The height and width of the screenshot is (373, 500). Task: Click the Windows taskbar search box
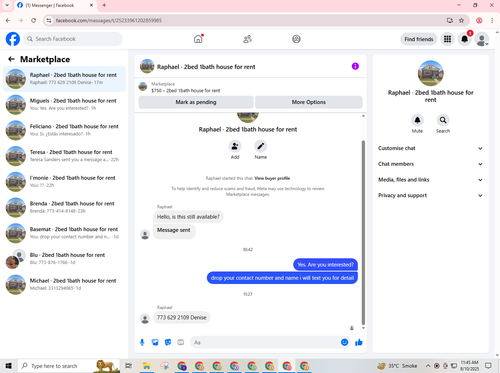pos(68,366)
